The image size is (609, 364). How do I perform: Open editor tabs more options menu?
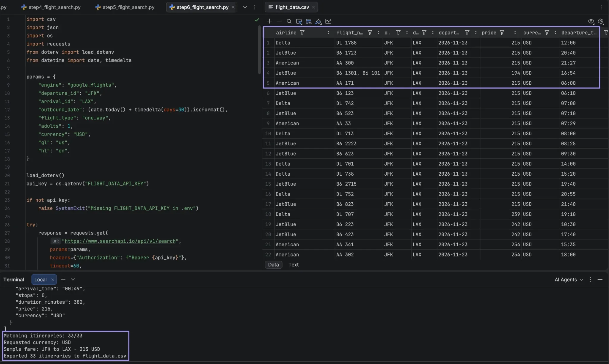tap(255, 7)
